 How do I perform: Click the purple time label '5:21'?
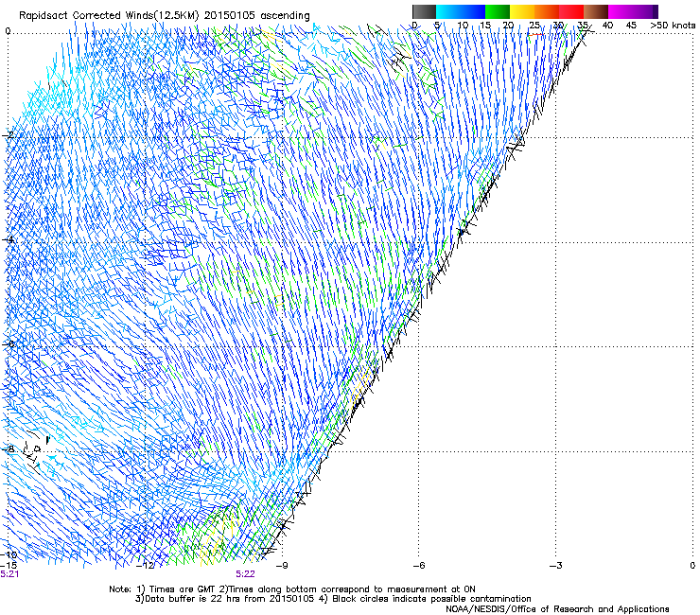[9, 574]
